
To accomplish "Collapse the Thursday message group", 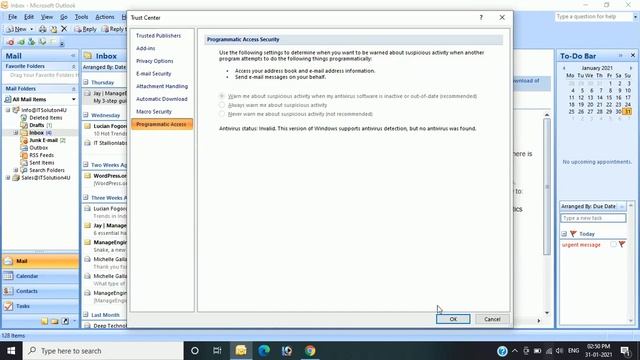I will click(86, 82).
